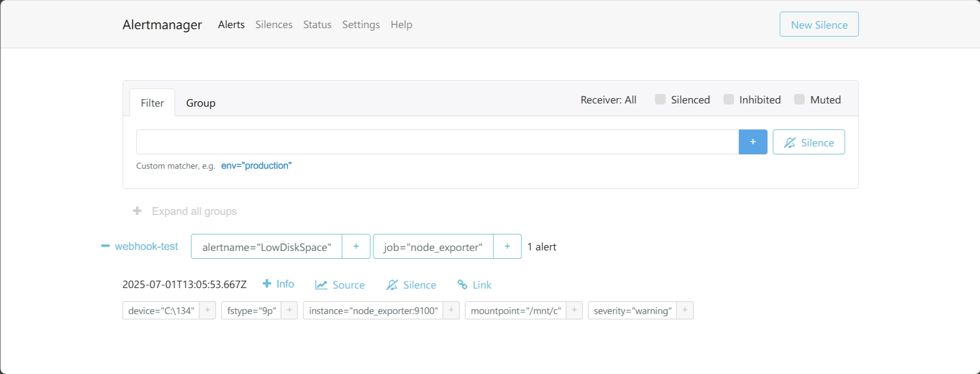The image size is (980, 374).
Task: Copy the alert's Link
Action: 475,285
